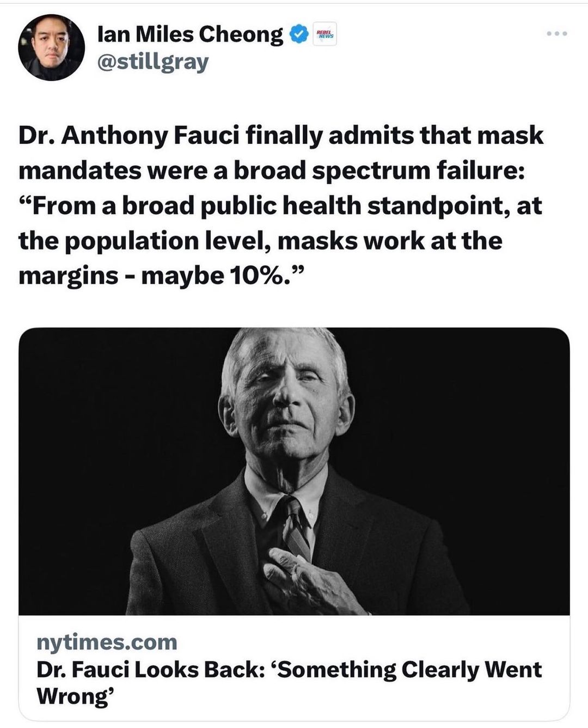Screen dimensions: 588x728
Task: Open the "Dr. Fauci Looks Back" headline
Action: click(x=147, y=670)
